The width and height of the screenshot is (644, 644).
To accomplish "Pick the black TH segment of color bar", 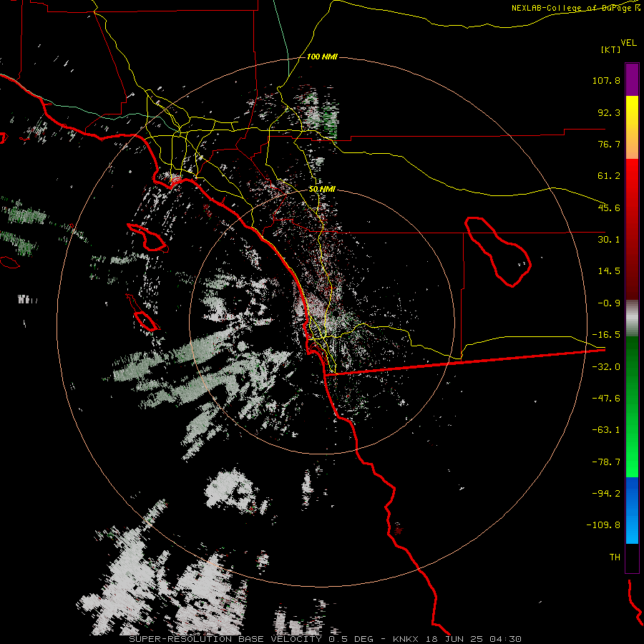I will [x=632, y=557].
